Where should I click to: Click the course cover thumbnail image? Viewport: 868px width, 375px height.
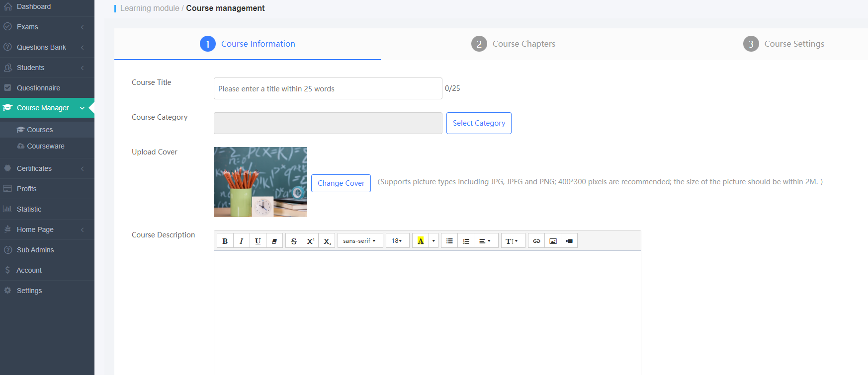[x=260, y=182]
